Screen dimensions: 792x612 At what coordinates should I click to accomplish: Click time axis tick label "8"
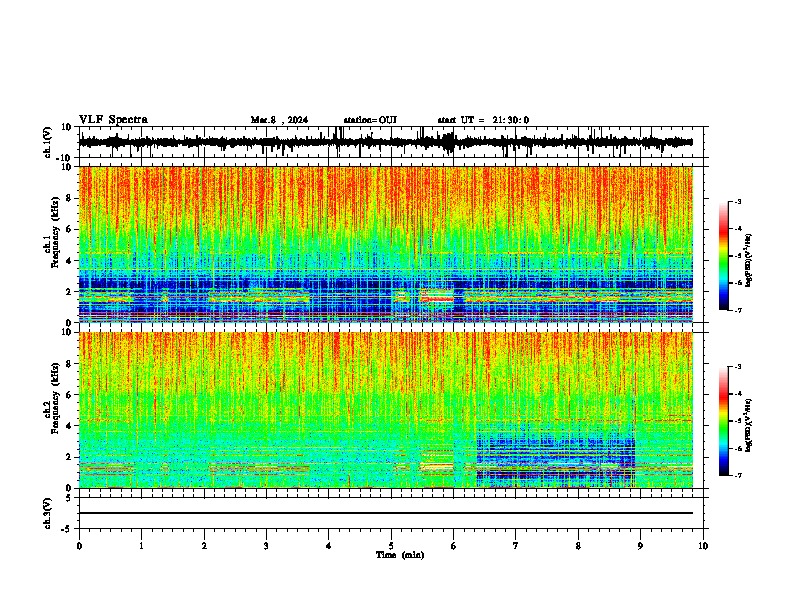pos(578,546)
